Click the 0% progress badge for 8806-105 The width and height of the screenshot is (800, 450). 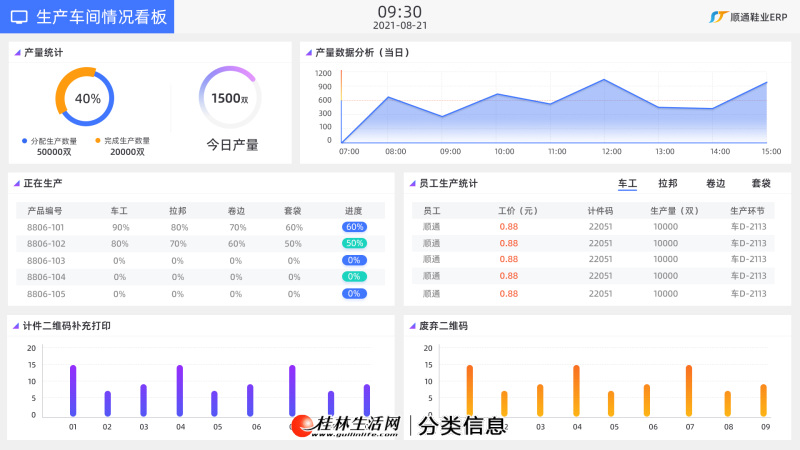click(355, 293)
